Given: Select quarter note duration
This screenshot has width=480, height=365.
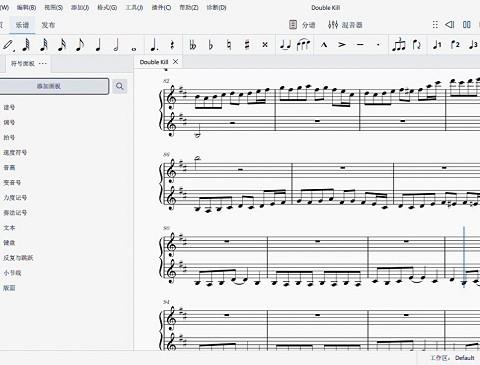Looking at the screenshot, I should tap(98, 45).
